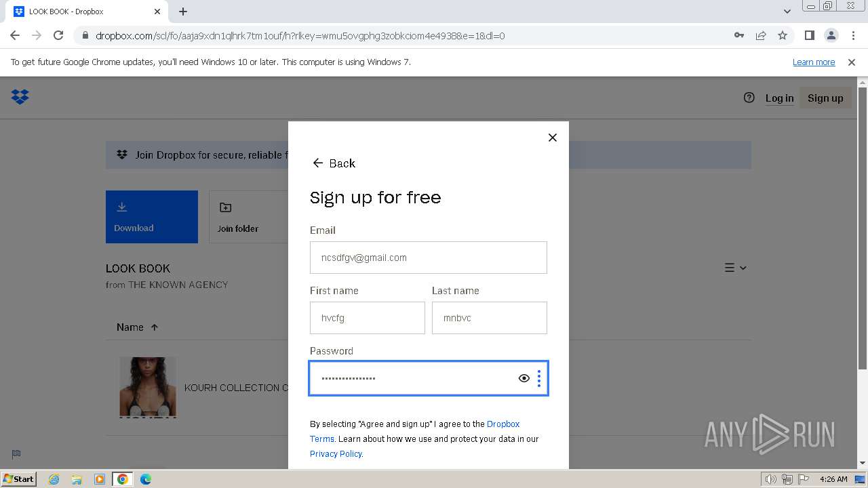Image resolution: width=868 pixels, height=488 pixels.
Task: Click the volume speaker tray icon
Action: pos(771,479)
